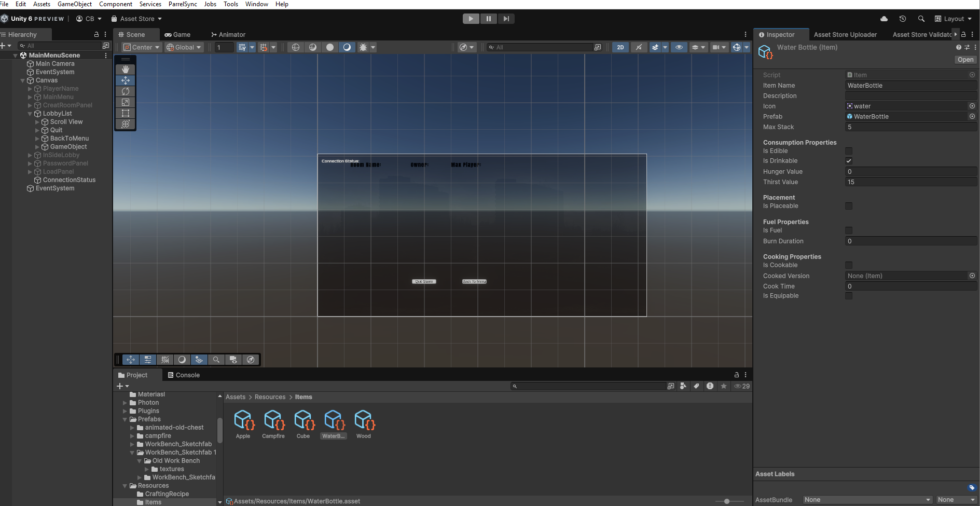Image resolution: width=980 pixels, height=506 pixels.
Task: Click the Prefab field object picker
Action: click(x=972, y=116)
